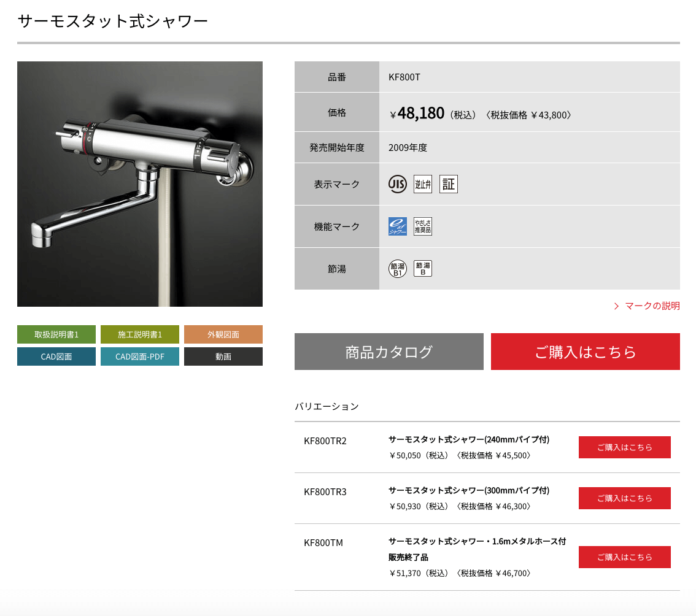
Task: Click the round 節湯B1 icon
Action: [x=397, y=269]
